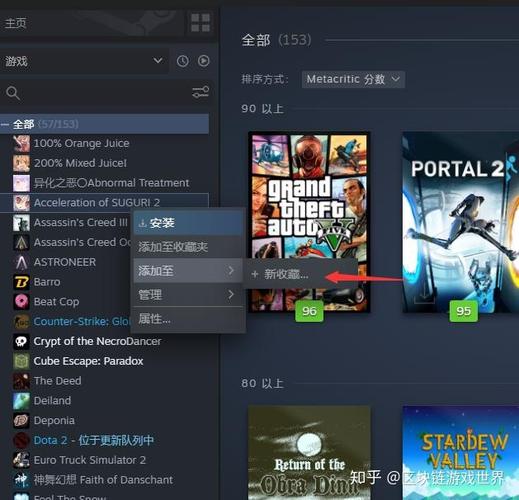Viewport: 519px width, 500px height.
Task: Open Stardew Valley game cover
Action: (460, 453)
